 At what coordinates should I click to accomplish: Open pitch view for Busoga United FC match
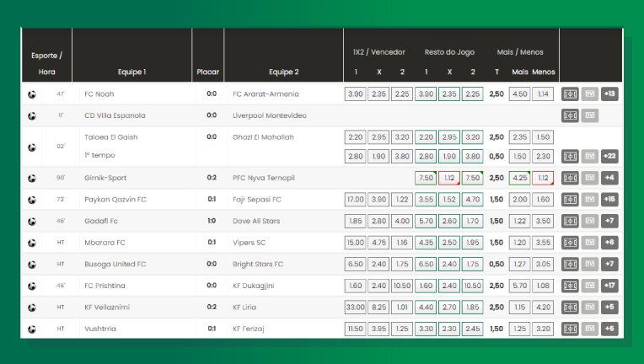tap(570, 264)
